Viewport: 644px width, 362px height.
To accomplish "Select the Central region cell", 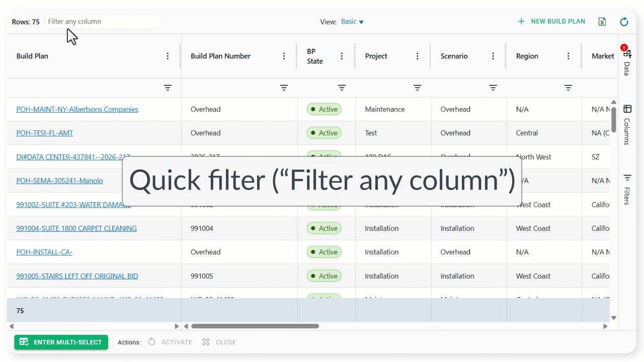I will [544, 133].
